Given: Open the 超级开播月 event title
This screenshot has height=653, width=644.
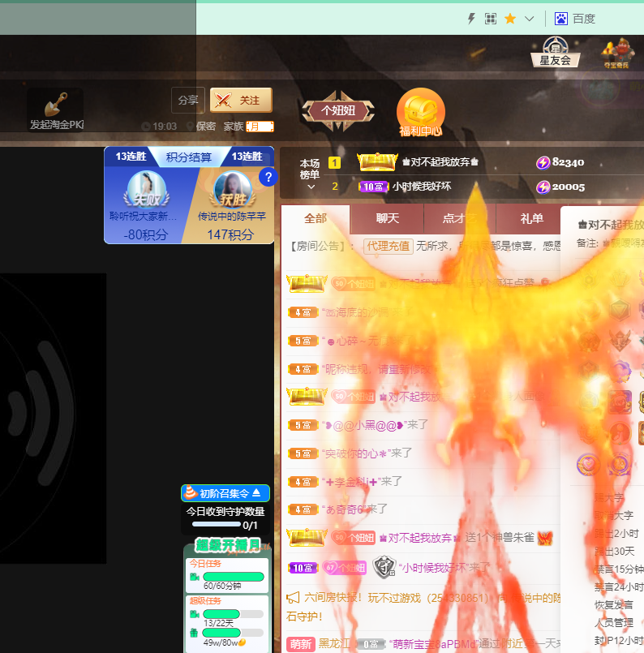Looking at the screenshot, I should tap(228, 545).
